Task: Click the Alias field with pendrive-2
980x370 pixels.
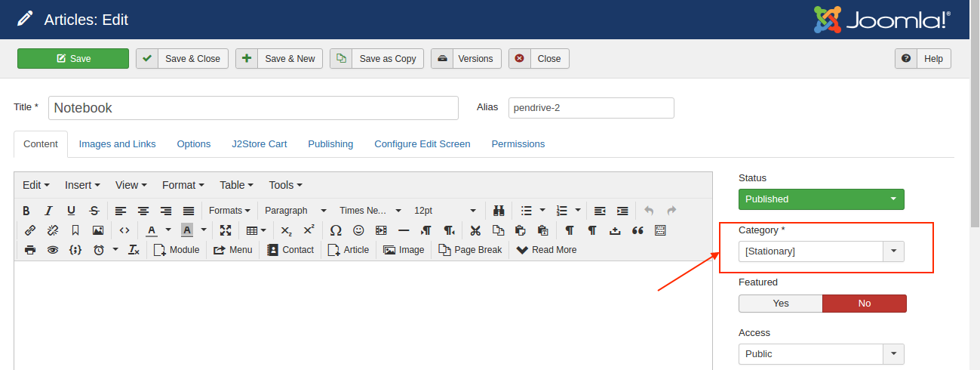Action: coord(591,108)
